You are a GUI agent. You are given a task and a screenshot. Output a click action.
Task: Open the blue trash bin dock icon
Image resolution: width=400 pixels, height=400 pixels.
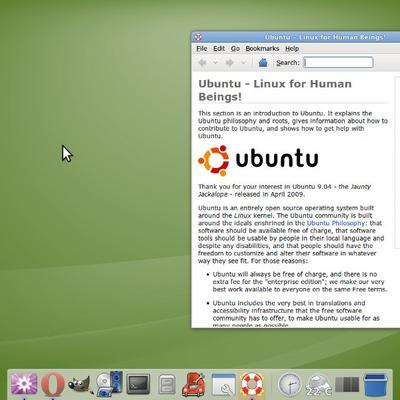pos(376,384)
